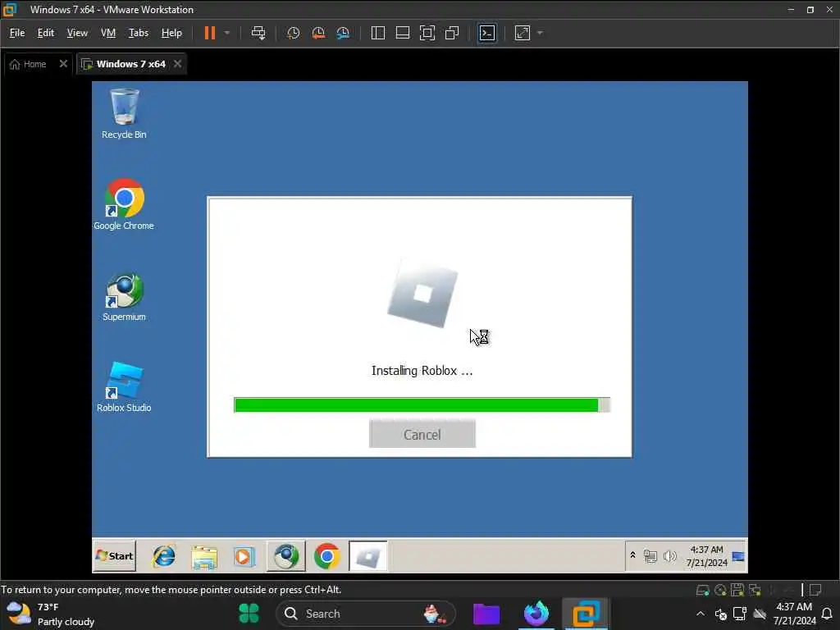Send Ctrl+Alt+Del to the VM
This screenshot has width=840, height=630.
pyautogui.click(x=258, y=33)
